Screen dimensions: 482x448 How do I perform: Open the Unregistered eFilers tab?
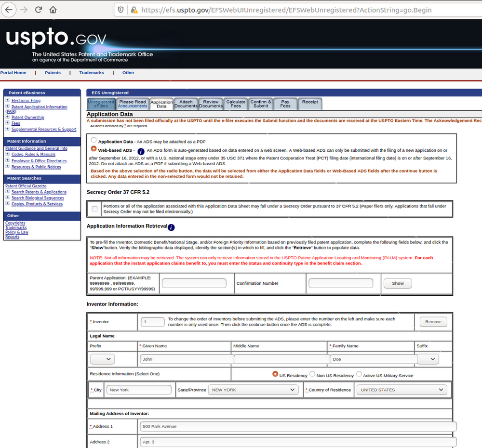(x=101, y=104)
